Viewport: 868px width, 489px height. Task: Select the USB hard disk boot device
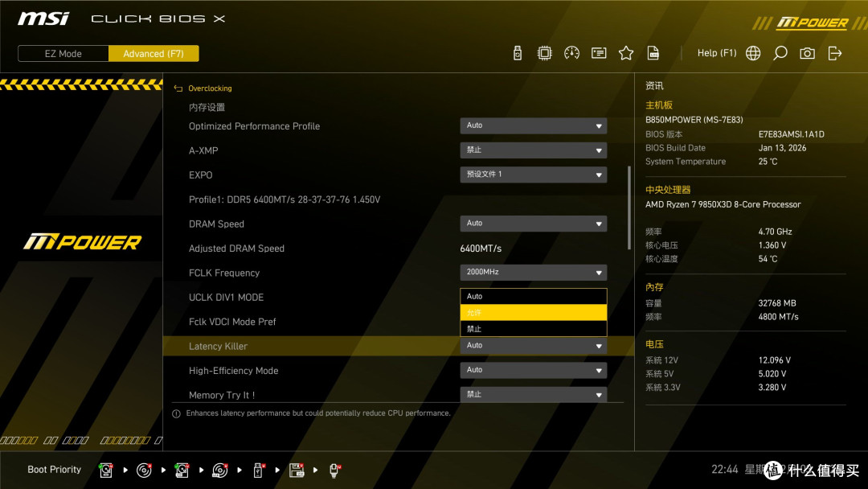pyautogui.click(x=182, y=471)
